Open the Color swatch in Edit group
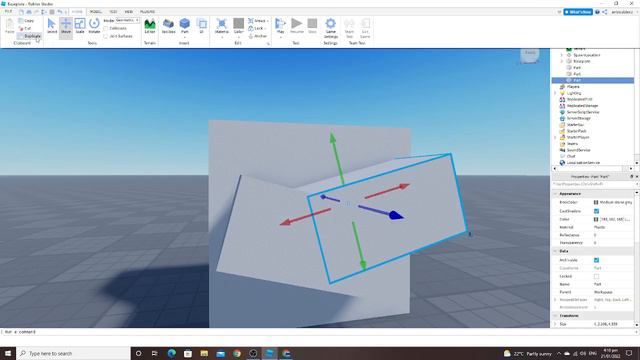This screenshot has height=360, width=640. click(238, 27)
